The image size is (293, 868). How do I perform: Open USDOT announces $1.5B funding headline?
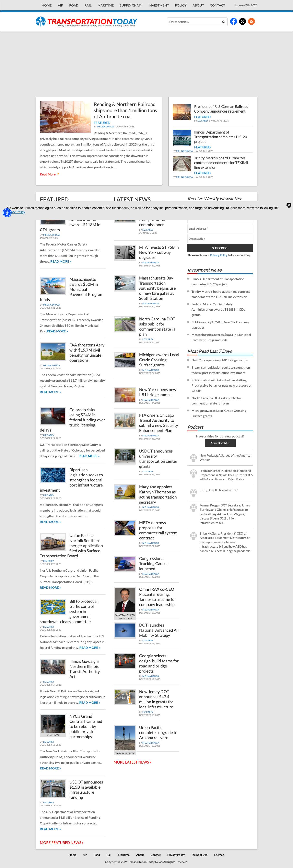[x=86, y=790]
